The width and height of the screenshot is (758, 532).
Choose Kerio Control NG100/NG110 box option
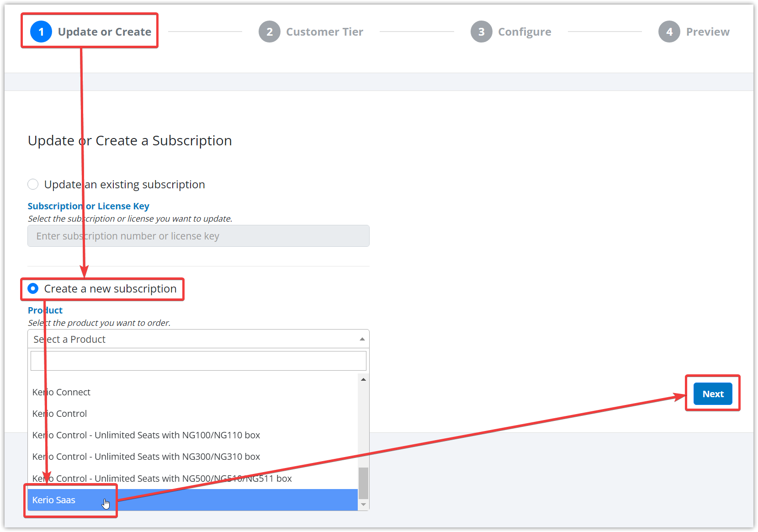click(x=192, y=435)
